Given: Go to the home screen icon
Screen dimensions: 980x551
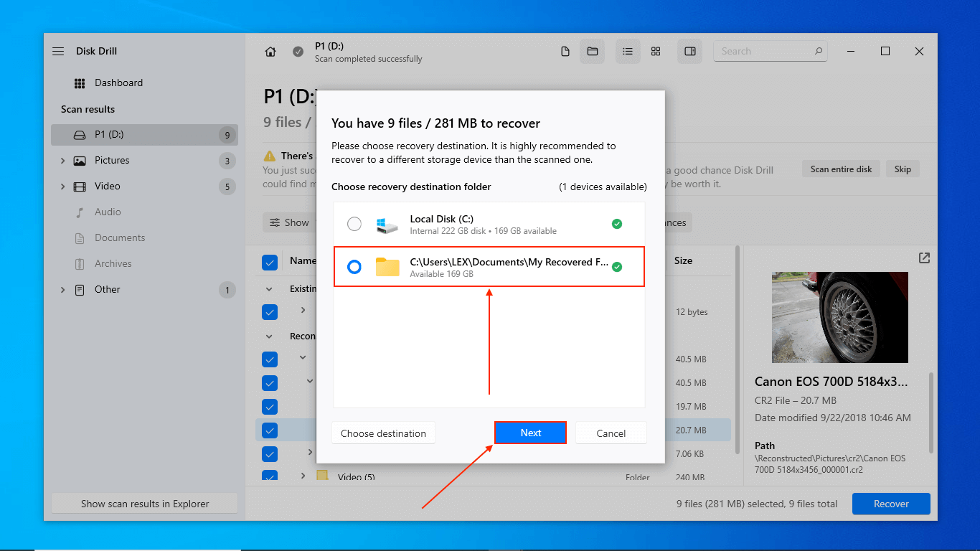Looking at the screenshot, I should click(270, 52).
